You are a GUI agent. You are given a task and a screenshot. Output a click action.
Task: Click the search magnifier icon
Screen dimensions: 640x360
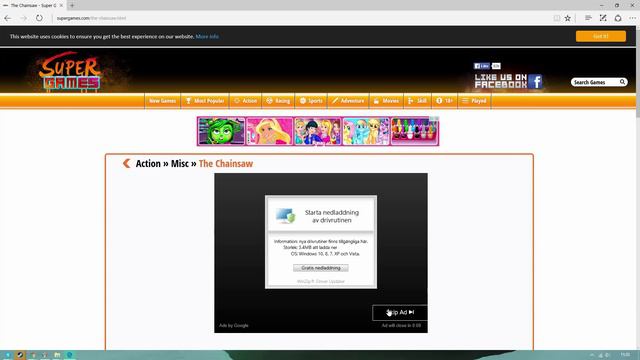click(x=622, y=82)
